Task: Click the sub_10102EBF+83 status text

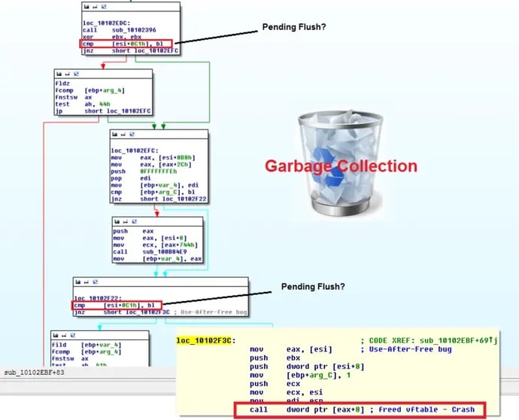Action: 34,373
